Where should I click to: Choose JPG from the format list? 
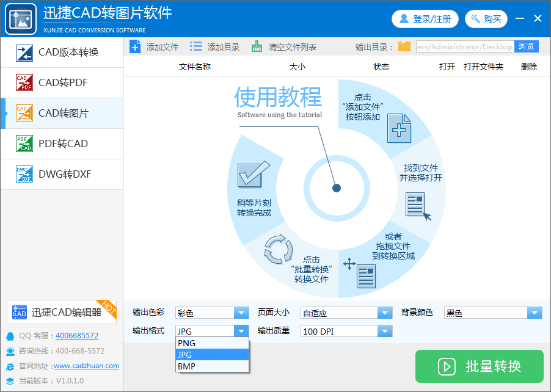pos(212,355)
